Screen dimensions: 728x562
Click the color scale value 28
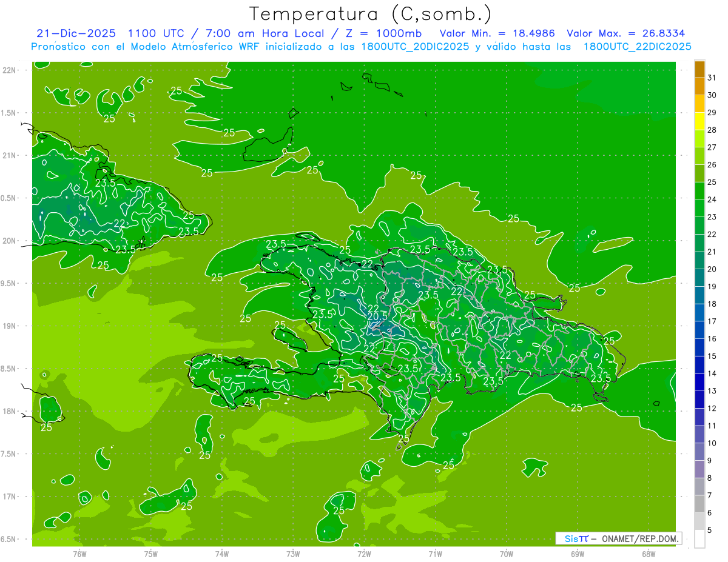point(712,130)
